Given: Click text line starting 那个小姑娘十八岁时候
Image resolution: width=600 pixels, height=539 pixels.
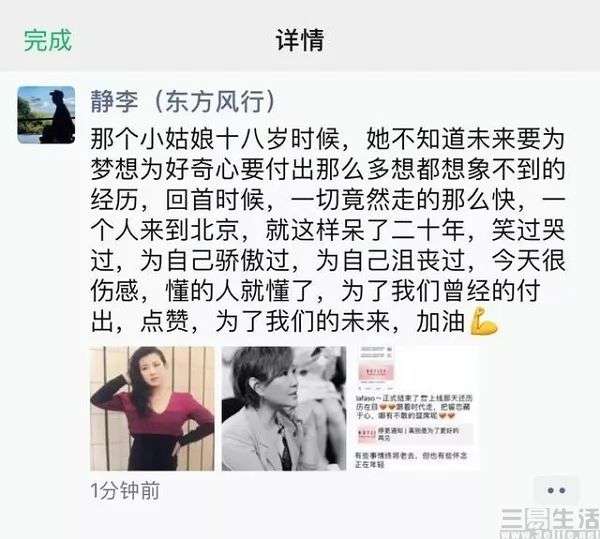Looking at the screenshot, I should (x=328, y=139).
